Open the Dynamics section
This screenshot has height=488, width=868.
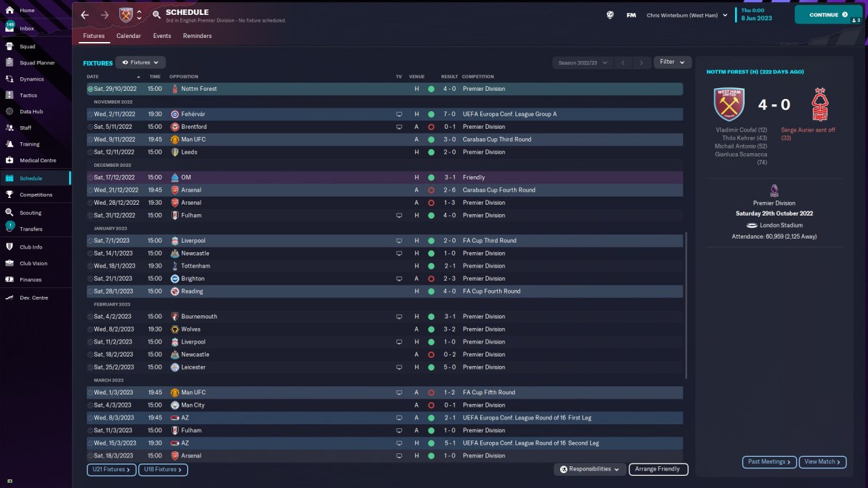click(x=31, y=79)
